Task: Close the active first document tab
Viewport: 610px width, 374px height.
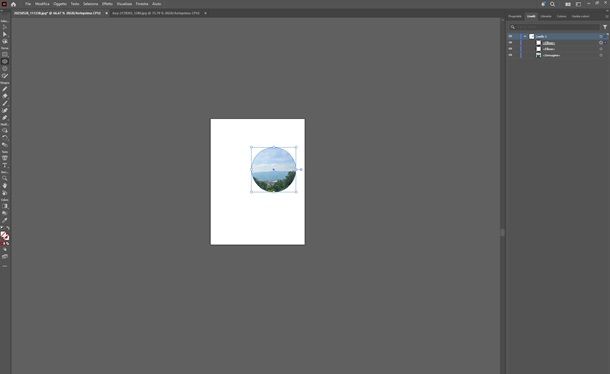Action: tap(107, 13)
